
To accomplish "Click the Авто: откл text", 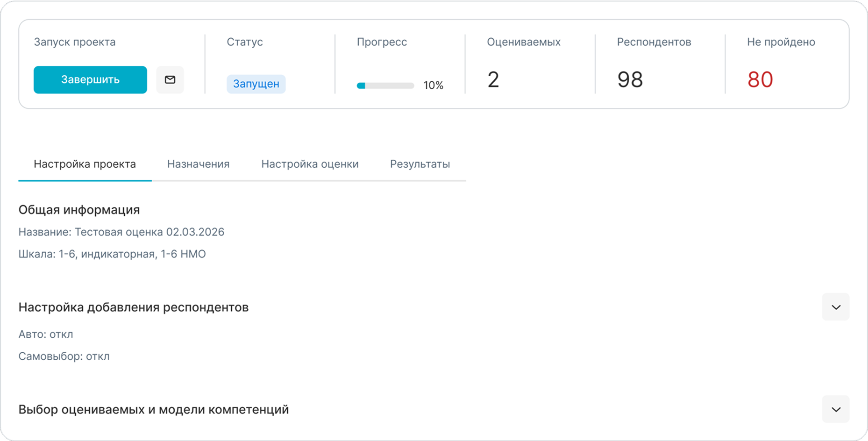I will point(46,334).
